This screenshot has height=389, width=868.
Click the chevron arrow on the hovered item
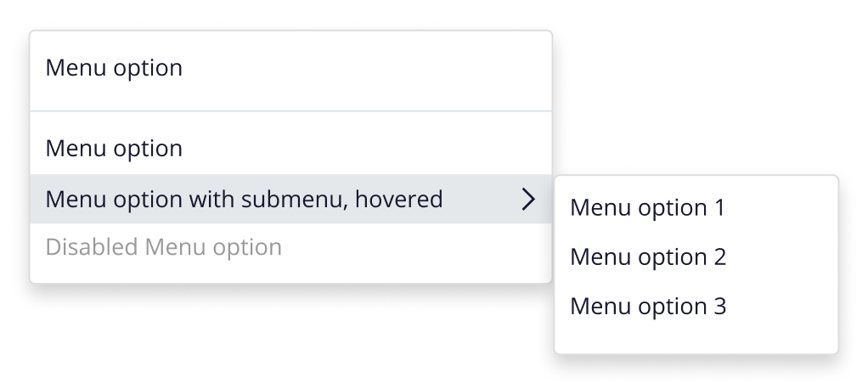coord(528,200)
